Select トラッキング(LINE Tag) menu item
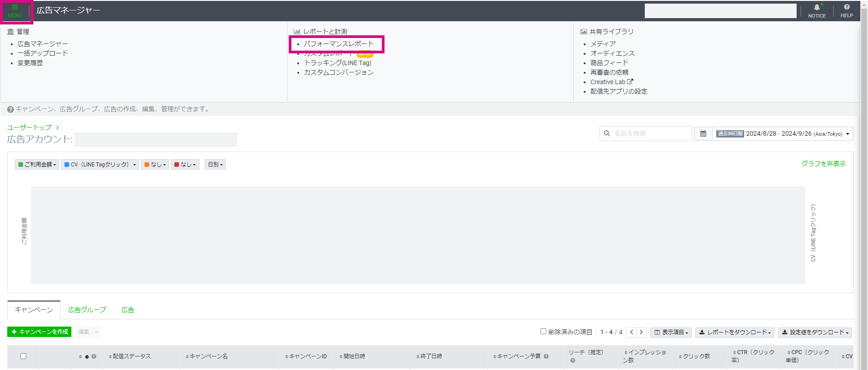 coord(338,63)
